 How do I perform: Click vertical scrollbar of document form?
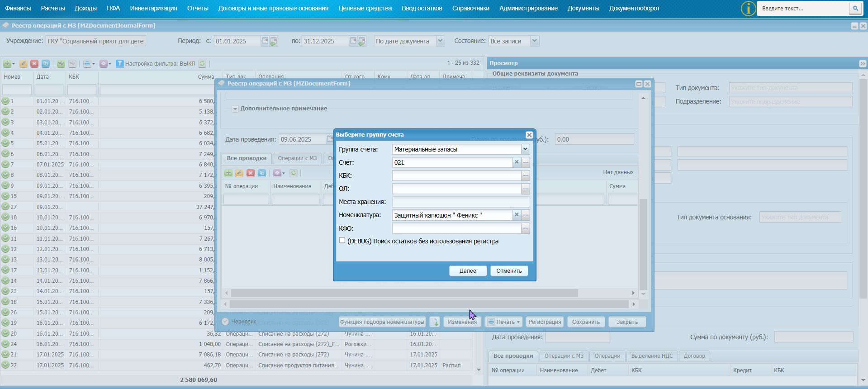(643, 244)
